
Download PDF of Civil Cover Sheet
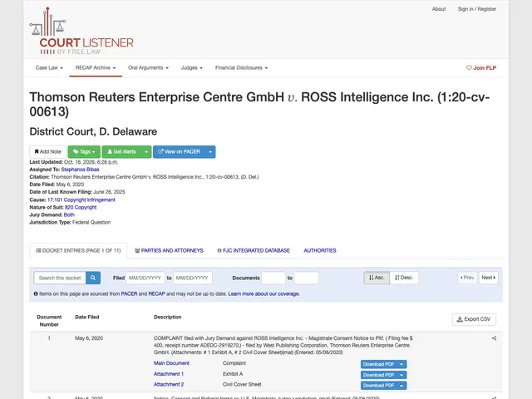coord(378,386)
